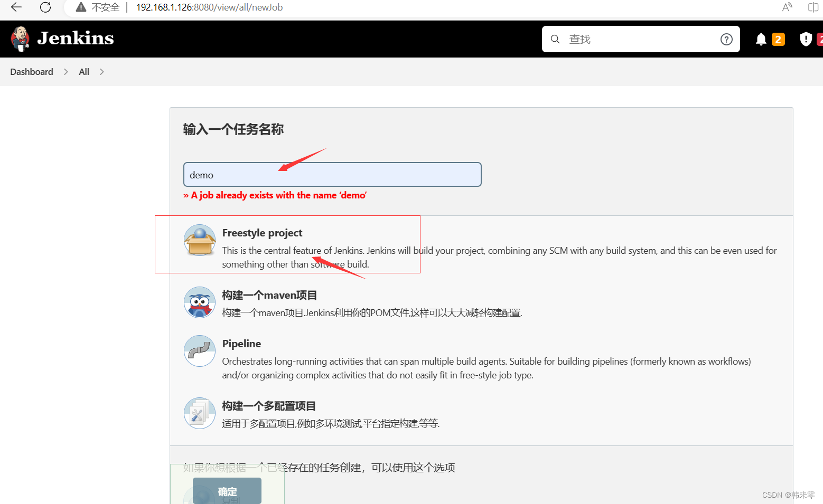Select the Pipeline job type
The width and height of the screenshot is (823, 504).
(241, 343)
